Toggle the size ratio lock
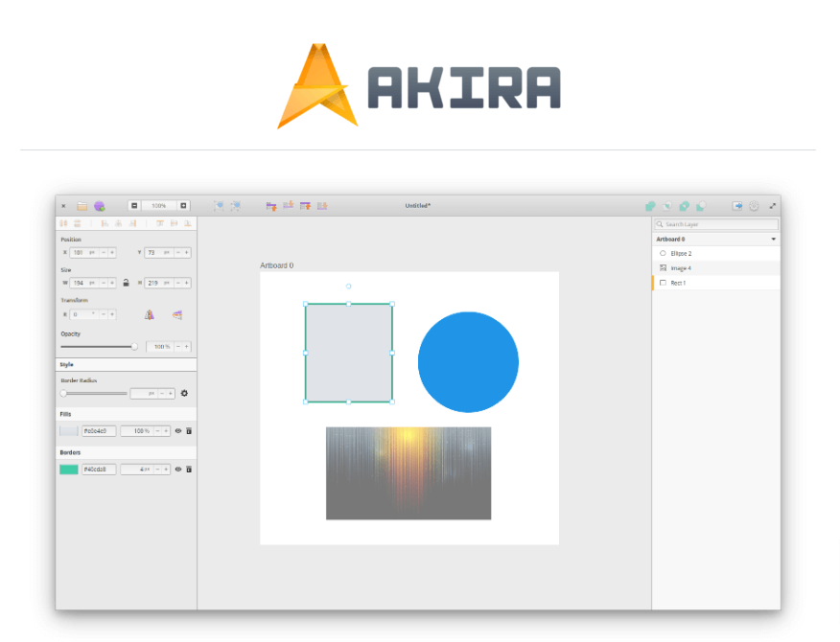 click(126, 283)
